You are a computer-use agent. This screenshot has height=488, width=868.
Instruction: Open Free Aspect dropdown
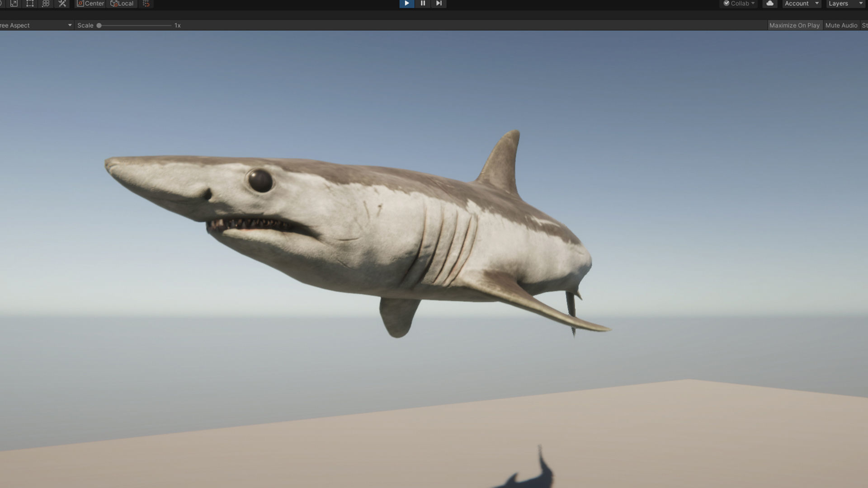pos(35,25)
